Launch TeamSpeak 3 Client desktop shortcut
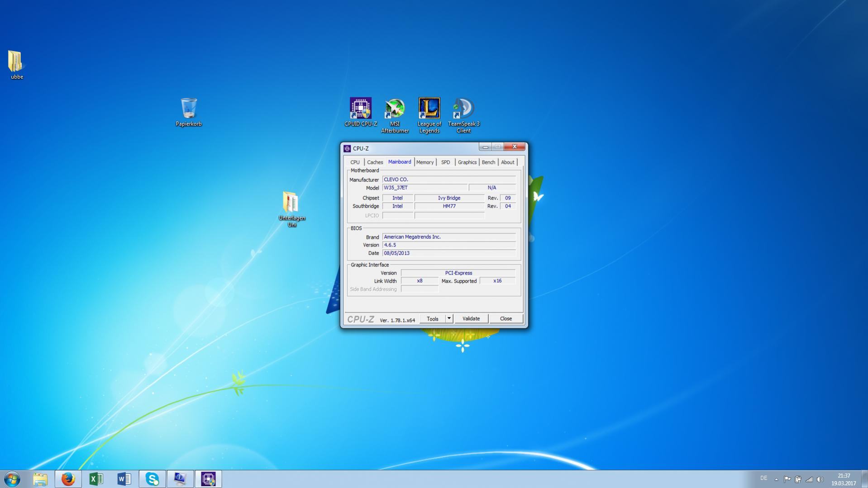 click(x=463, y=115)
